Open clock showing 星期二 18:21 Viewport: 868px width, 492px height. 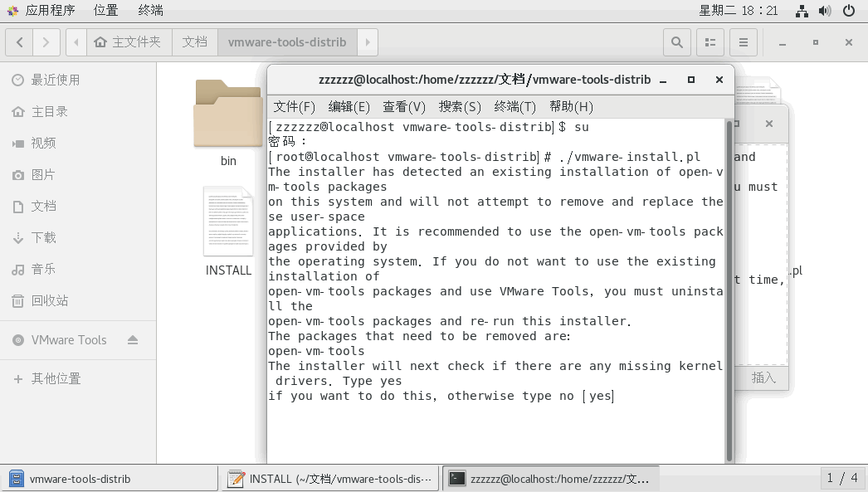pyautogui.click(x=738, y=11)
